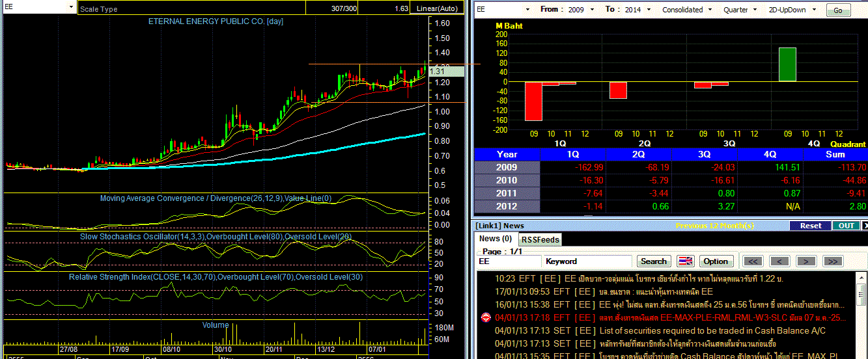Click the Linear(Auto) scale setting
This screenshot has height=359, width=868.
438,9
